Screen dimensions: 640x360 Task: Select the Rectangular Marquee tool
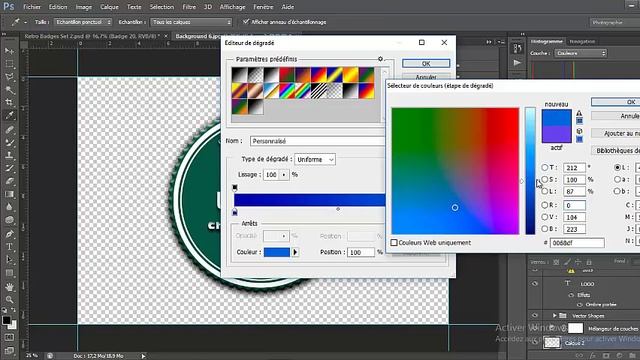coord(9,64)
